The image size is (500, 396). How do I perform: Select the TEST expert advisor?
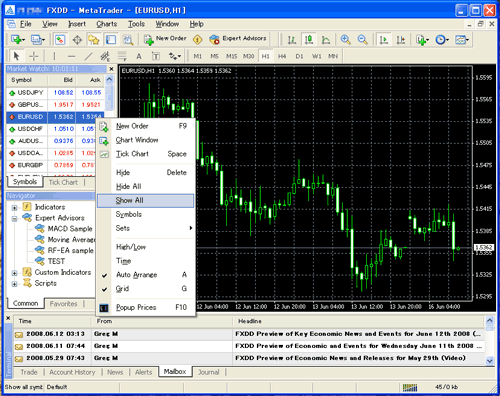tap(56, 261)
